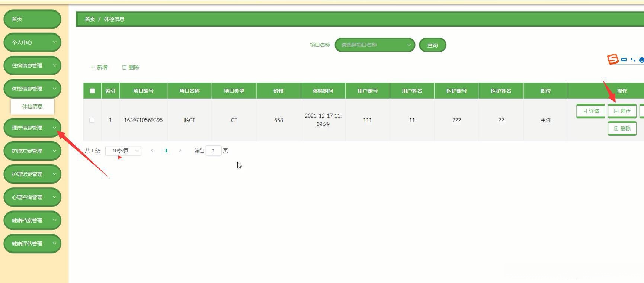Select the CT cell under 项目类型
The height and width of the screenshot is (283, 644).
click(234, 120)
